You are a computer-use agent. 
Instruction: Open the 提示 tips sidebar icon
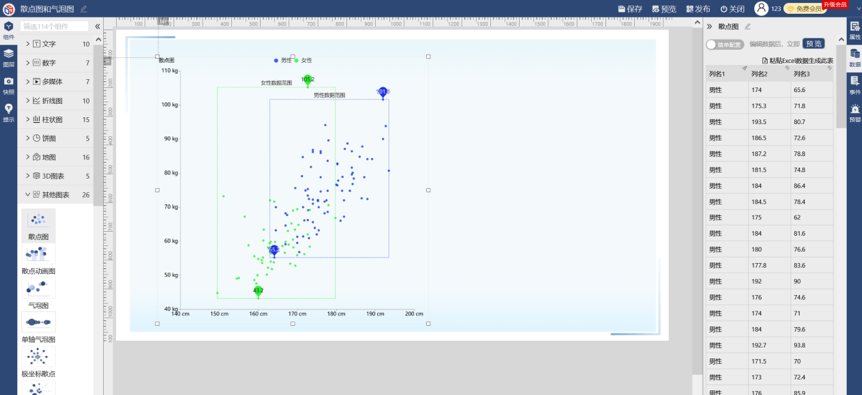point(8,113)
